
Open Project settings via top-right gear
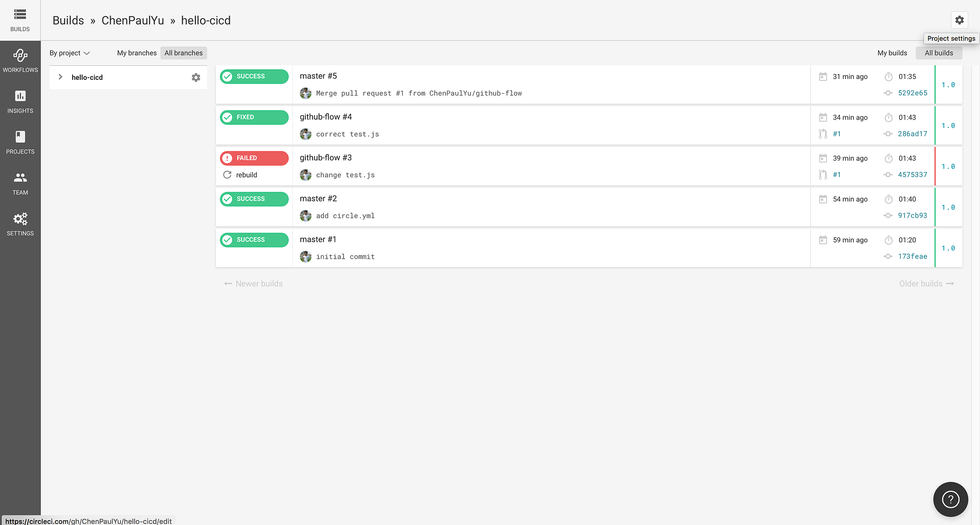click(959, 20)
